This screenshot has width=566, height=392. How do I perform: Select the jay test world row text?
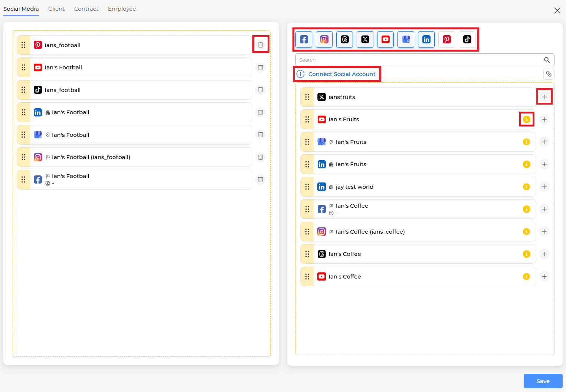[x=354, y=187]
